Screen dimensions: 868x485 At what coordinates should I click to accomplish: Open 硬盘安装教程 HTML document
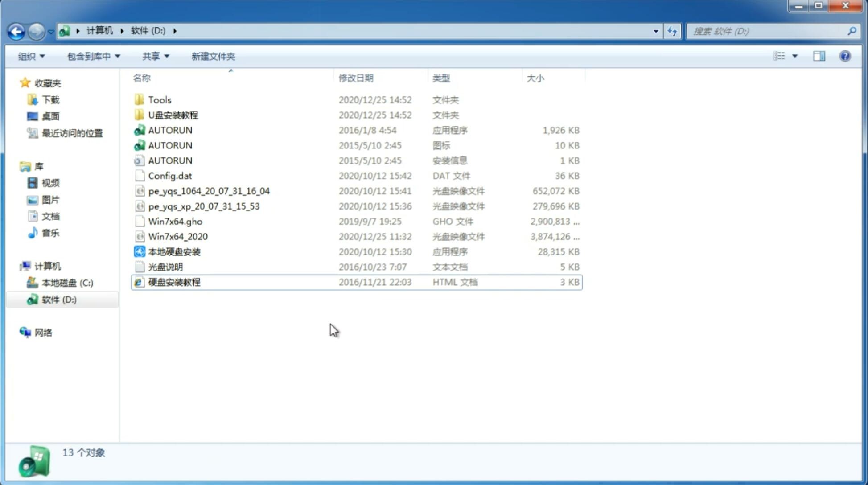pyautogui.click(x=174, y=282)
